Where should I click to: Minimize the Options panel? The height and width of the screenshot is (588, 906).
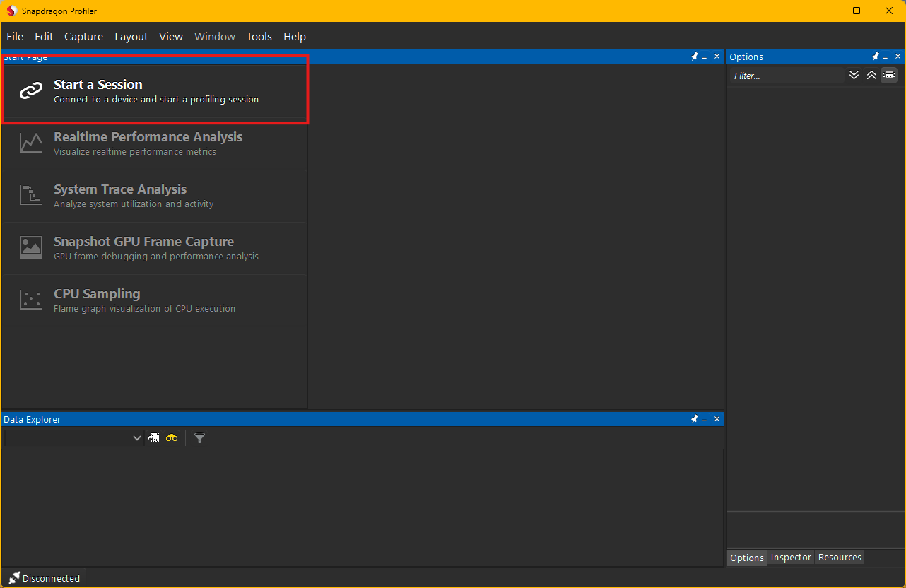886,57
